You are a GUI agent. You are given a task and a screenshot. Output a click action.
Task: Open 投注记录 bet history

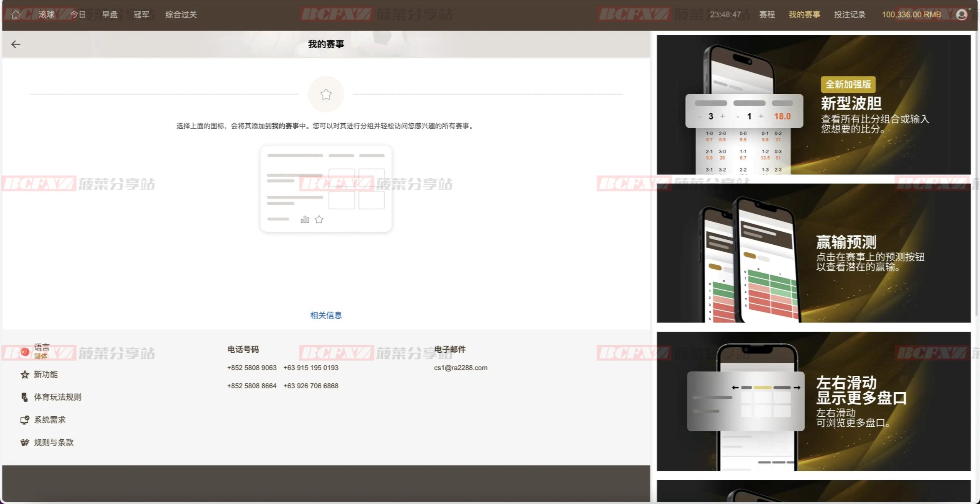[849, 15]
